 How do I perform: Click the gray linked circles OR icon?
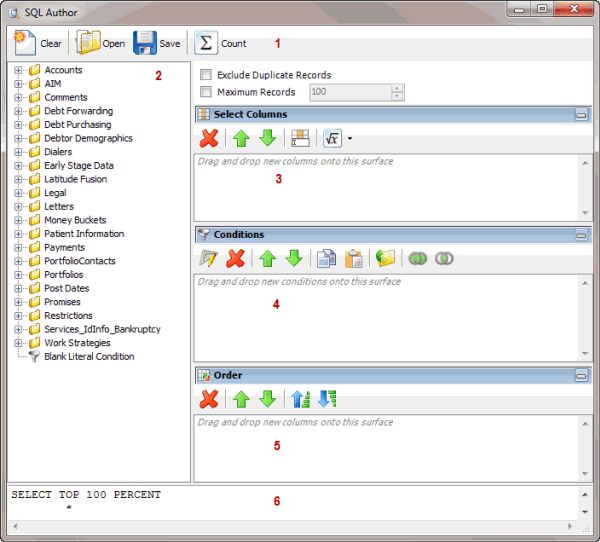[x=444, y=258]
